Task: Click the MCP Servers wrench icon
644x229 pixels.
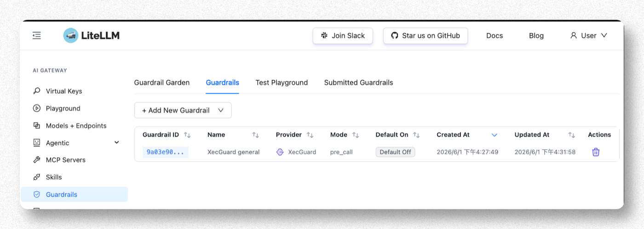Action: (37, 160)
